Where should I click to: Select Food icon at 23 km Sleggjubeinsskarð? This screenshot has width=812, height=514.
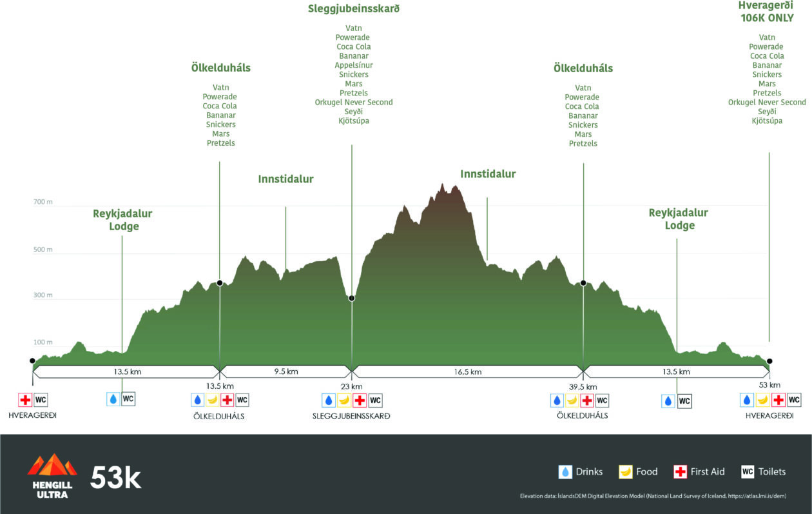click(344, 401)
